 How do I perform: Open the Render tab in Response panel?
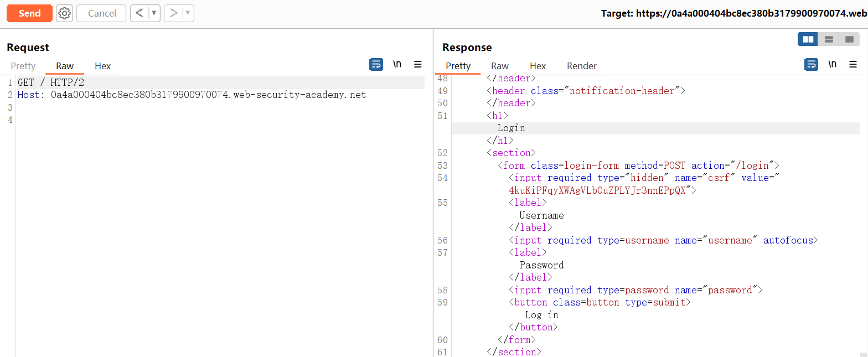[x=581, y=66]
